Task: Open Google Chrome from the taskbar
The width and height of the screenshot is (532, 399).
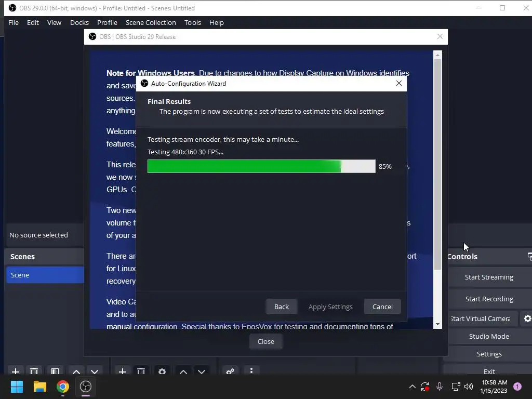Action: point(63,387)
